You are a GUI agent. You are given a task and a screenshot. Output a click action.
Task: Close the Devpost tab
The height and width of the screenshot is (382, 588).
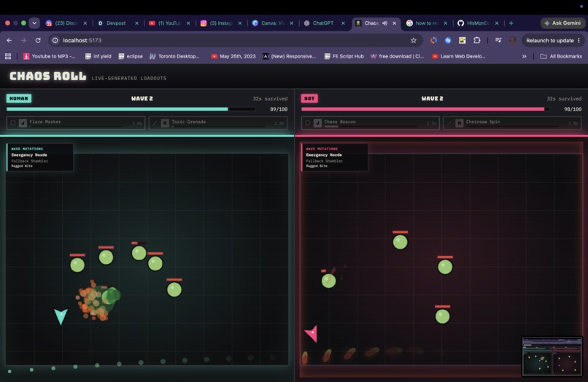(136, 23)
